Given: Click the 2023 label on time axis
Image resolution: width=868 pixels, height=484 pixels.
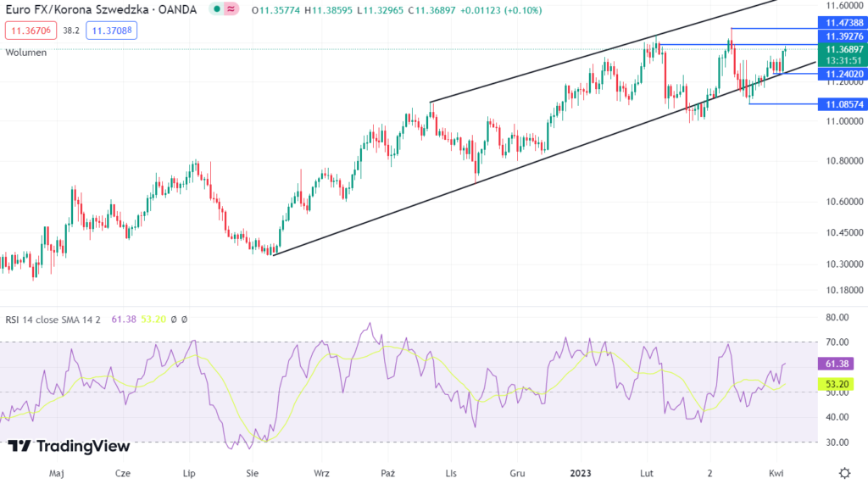Looking at the screenshot, I should coord(581,472).
